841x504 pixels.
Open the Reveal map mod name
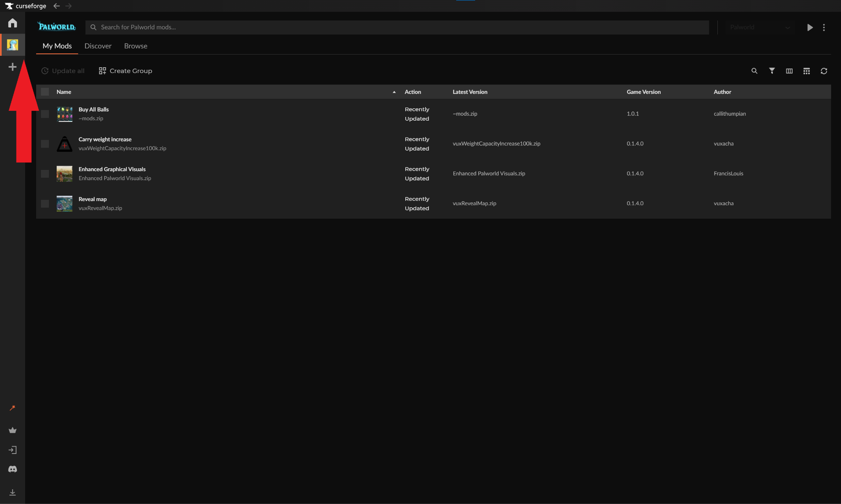93,199
